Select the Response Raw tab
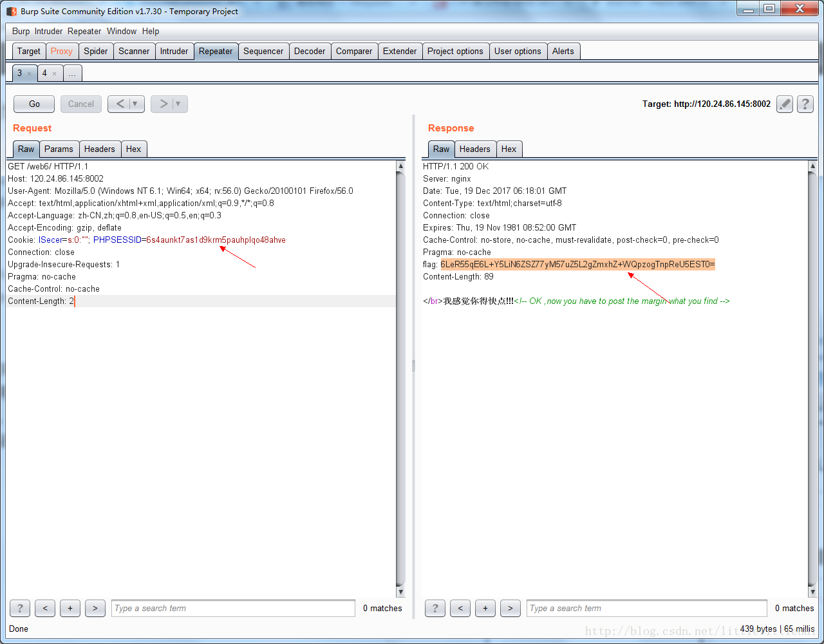Screen dimensions: 824x644 pyautogui.click(x=442, y=149)
